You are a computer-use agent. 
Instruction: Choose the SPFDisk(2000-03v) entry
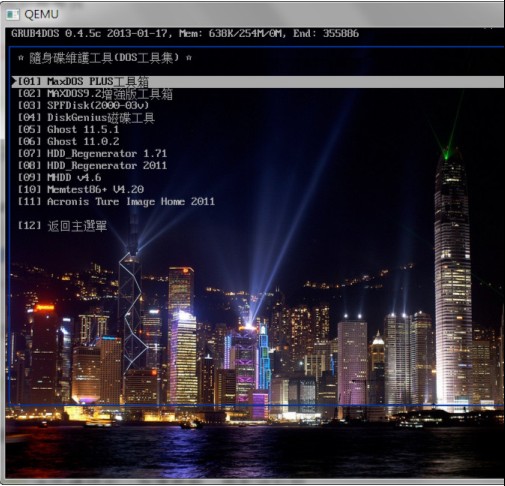pos(83,106)
